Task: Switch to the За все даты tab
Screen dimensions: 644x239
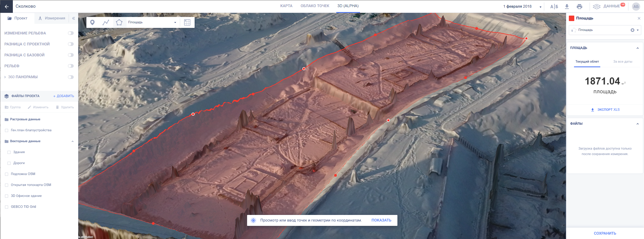Action: coord(622,62)
